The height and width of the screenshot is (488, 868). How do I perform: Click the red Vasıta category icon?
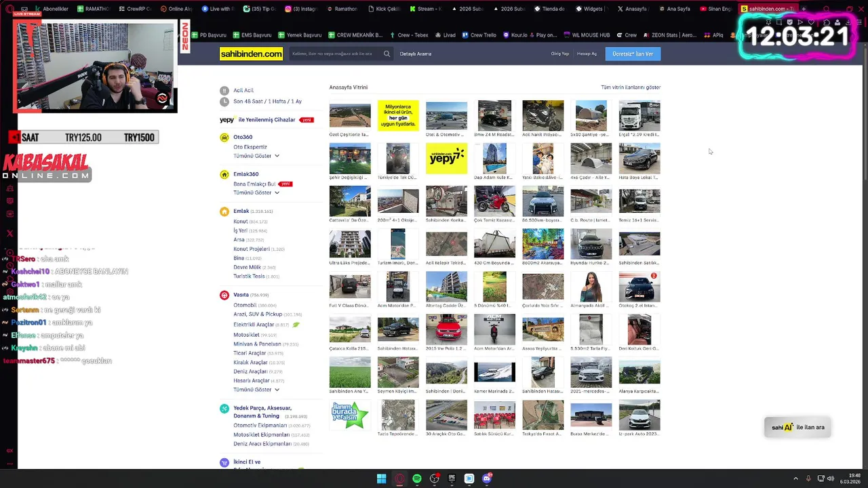[x=224, y=295]
